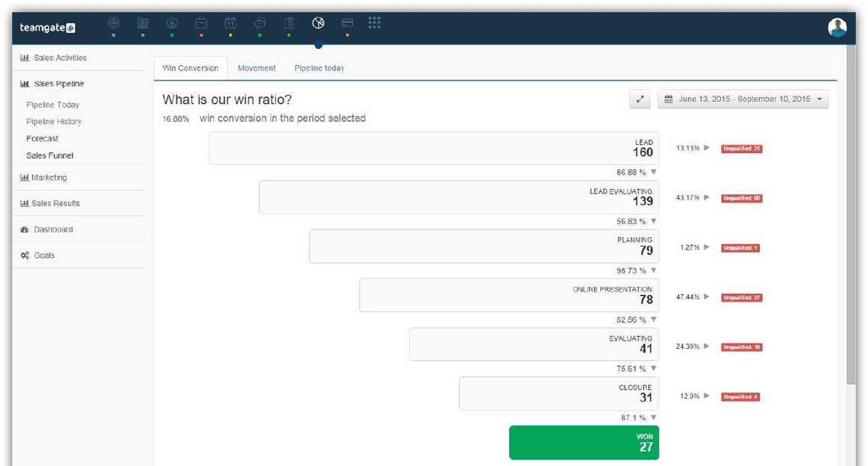Open the Communication chat bubbles icon
The width and height of the screenshot is (868, 466).
coord(259,23)
